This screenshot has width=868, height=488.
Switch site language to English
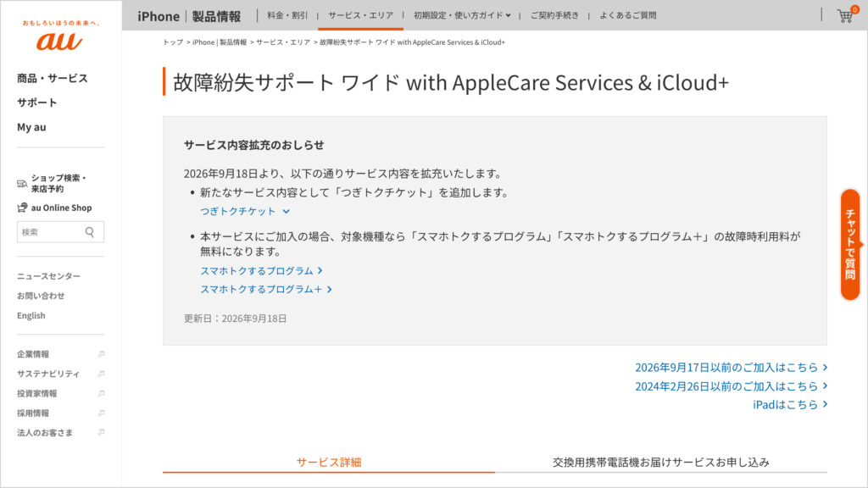[31, 315]
